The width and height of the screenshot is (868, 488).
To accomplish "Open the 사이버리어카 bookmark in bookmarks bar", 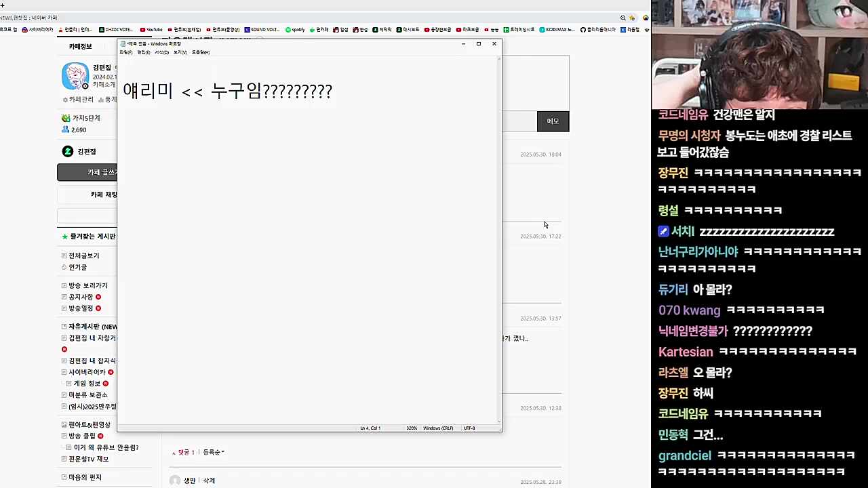I will [37, 30].
